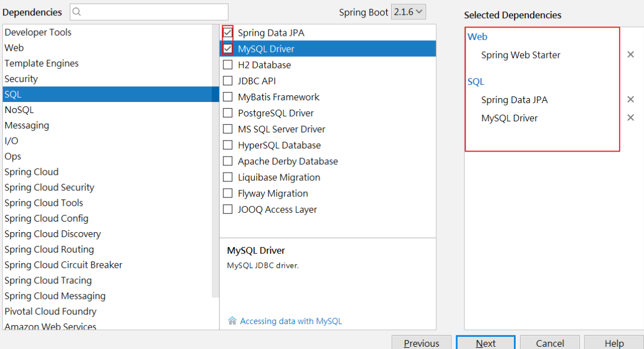Open Pivotal Cloud Foundry category
The image size is (644, 349).
pyautogui.click(x=107, y=312)
